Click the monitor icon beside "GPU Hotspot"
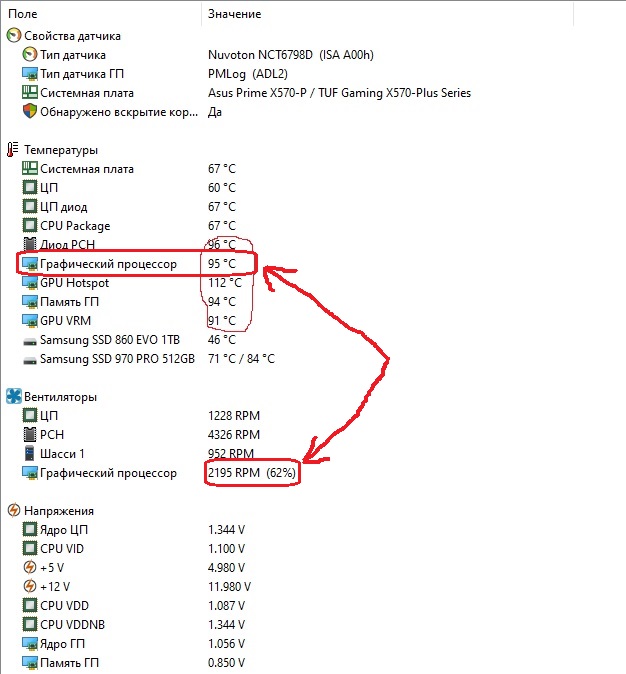 pyautogui.click(x=29, y=283)
